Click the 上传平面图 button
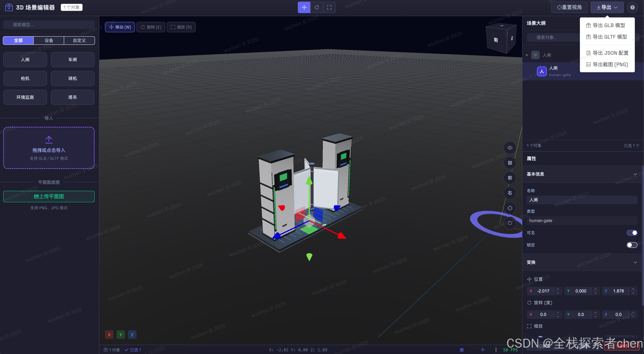 pos(49,196)
